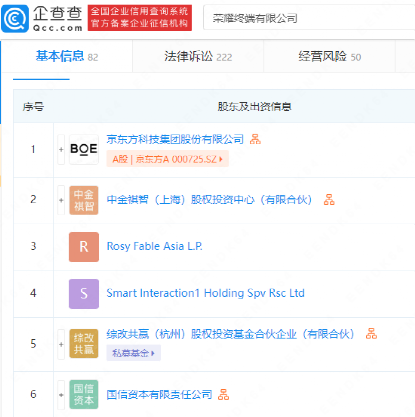Click the 中金祺智 logo tile
This screenshot has height=417, width=415.
[84, 200]
